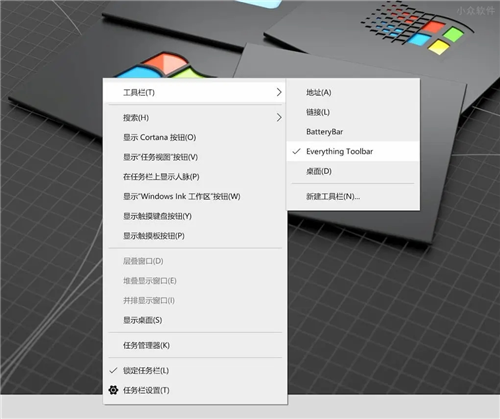Click the empty taskbar area at bottom

pyautogui.click(x=393, y=406)
